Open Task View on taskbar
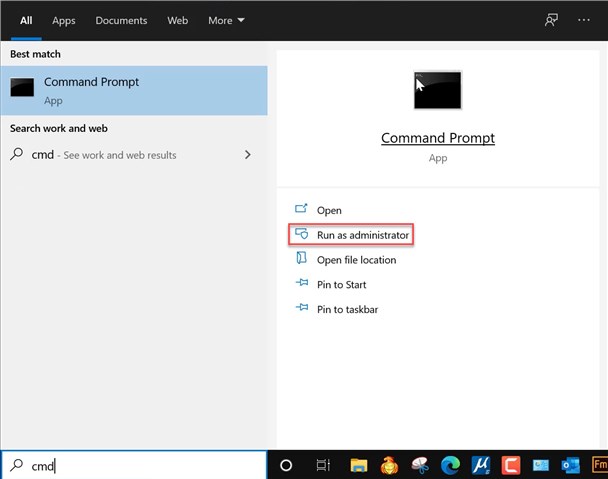The width and height of the screenshot is (608, 479). (323, 465)
